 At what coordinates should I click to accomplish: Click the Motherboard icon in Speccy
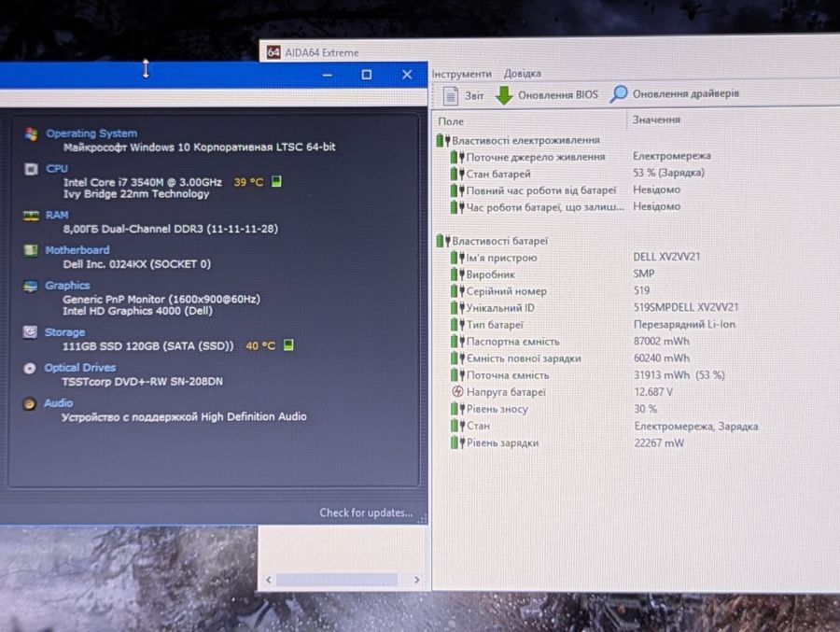(31, 250)
